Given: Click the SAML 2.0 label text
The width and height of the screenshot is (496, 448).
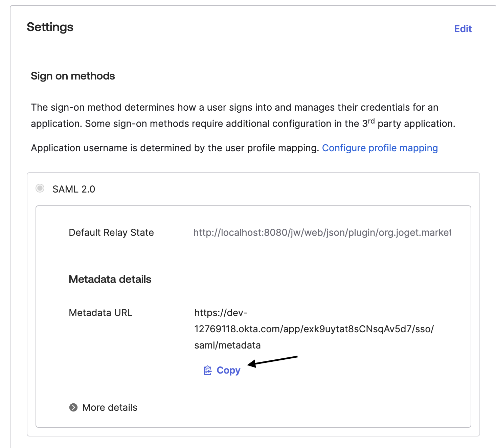Looking at the screenshot, I should coord(74,189).
